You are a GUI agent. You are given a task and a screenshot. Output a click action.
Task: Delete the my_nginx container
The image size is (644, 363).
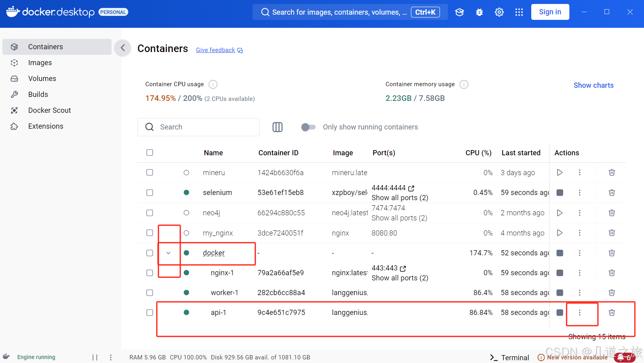[x=612, y=233]
